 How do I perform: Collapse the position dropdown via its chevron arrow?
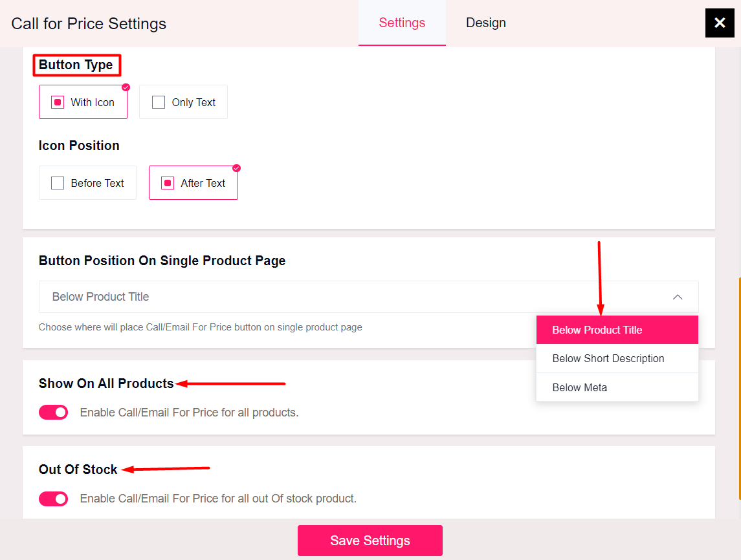click(677, 297)
